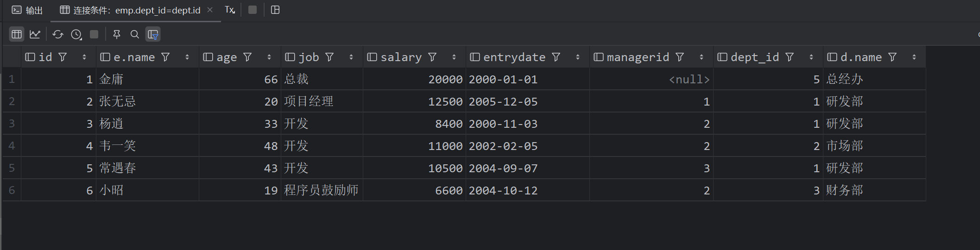Image resolution: width=980 pixels, height=250 pixels.
Task: Click the cell 杨逍
Action: tap(147, 124)
